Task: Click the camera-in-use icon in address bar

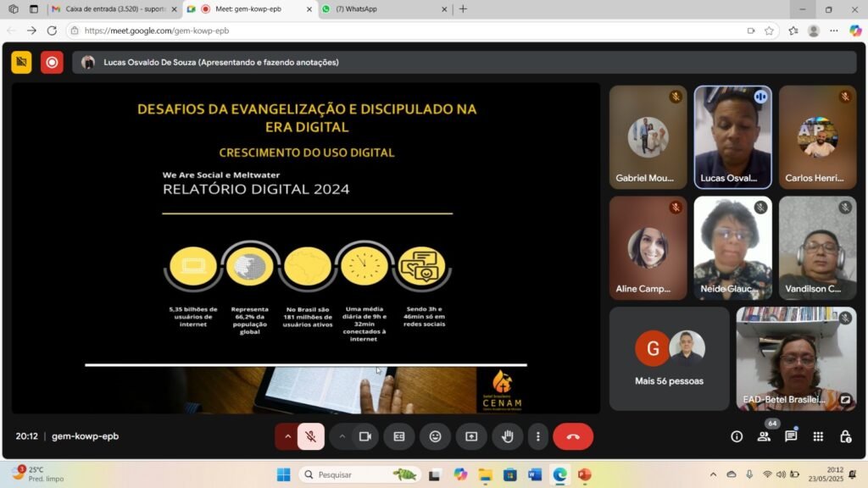Action: click(x=751, y=31)
